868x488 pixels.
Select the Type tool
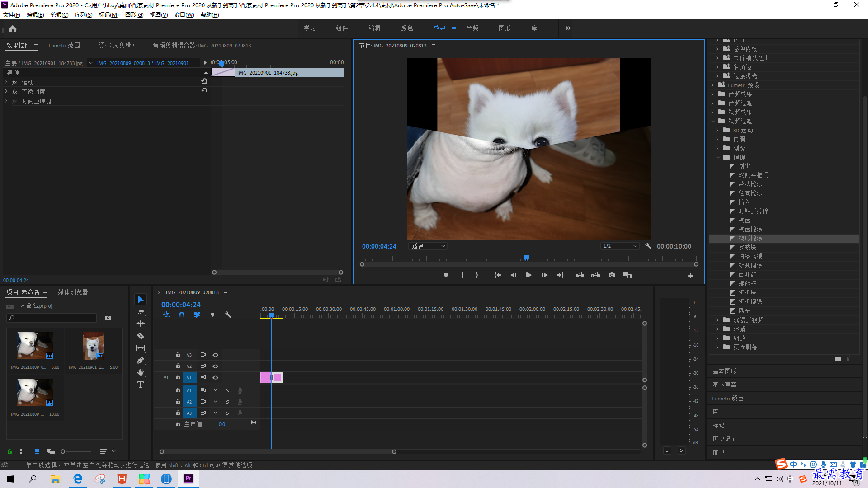(x=141, y=385)
